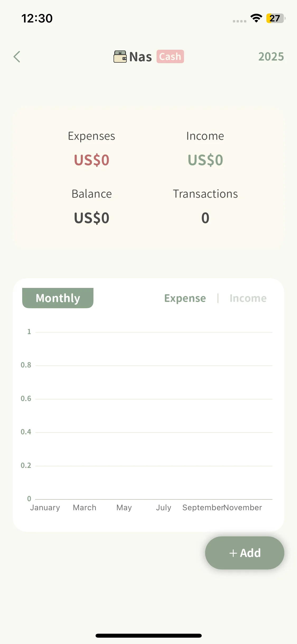Tap the Balance US$0 value
297x644 pixels.
pos(92,218)
